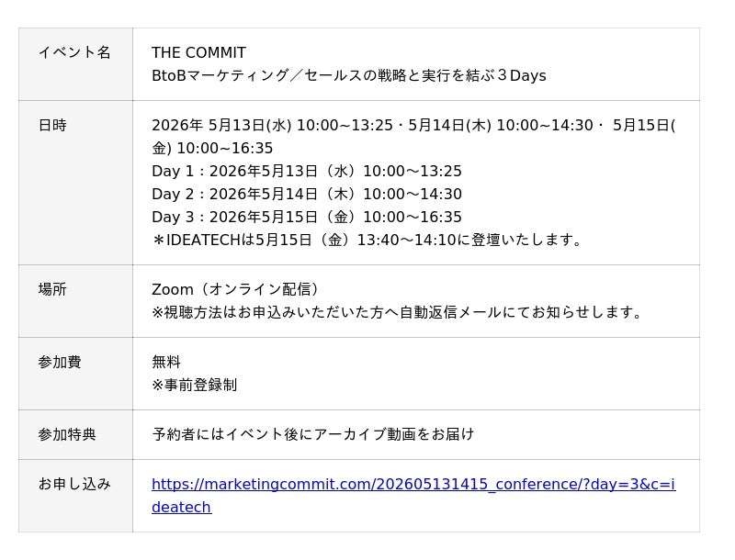
Task: Click the THE COMMIT event title
Action: click(198, 53)
